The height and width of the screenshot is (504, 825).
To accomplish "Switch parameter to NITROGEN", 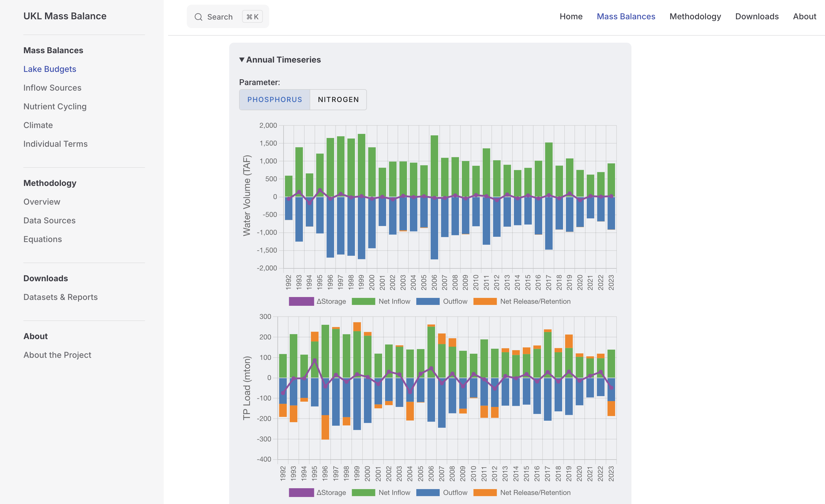I will [338, 99].
